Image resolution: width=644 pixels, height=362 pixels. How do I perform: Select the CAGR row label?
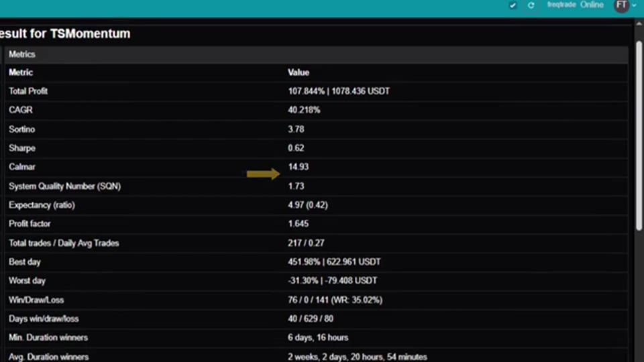(x=21, y=110)
